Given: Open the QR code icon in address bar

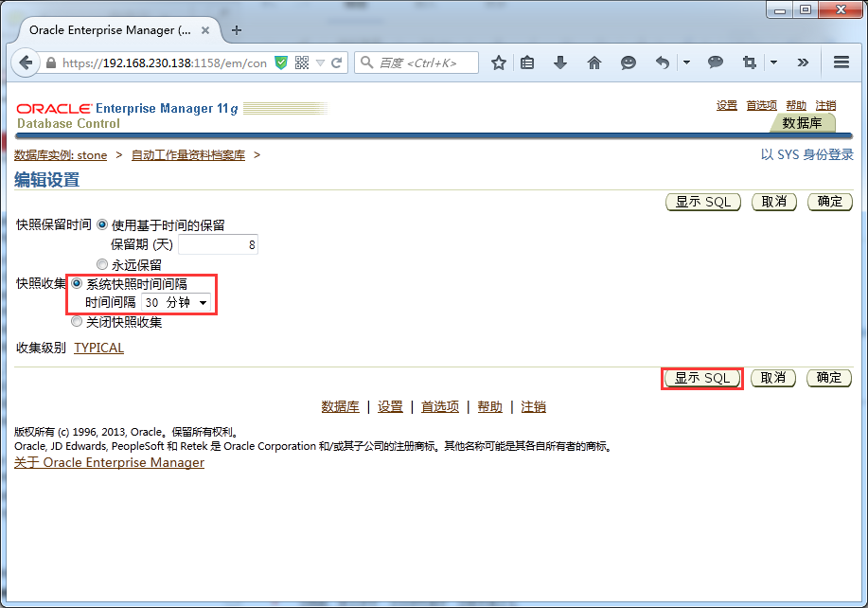Looking at the screenshot, I should (302, 63).
